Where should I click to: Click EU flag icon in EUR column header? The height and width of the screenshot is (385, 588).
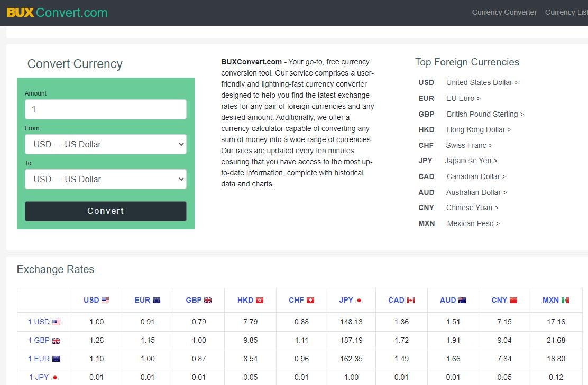[157, 301]
